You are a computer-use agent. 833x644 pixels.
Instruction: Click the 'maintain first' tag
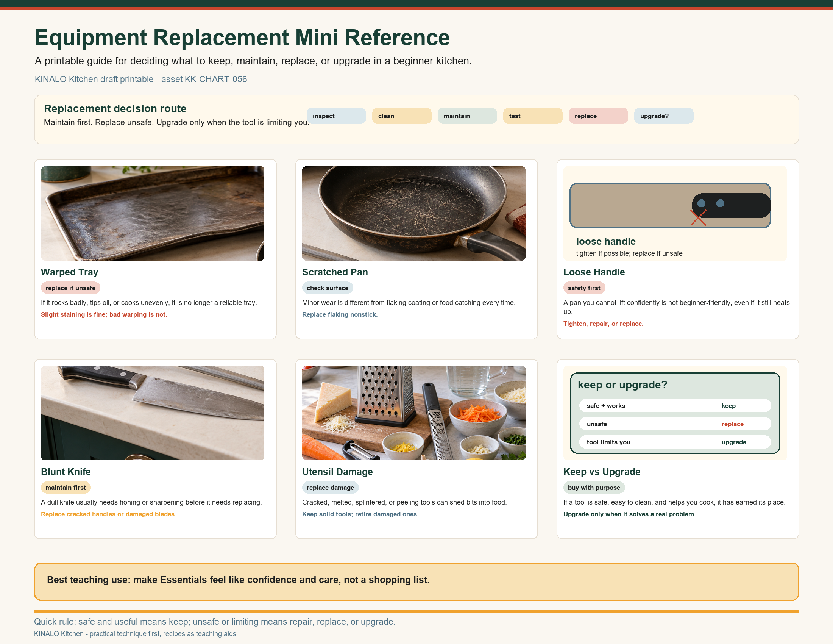pos(66,488)
